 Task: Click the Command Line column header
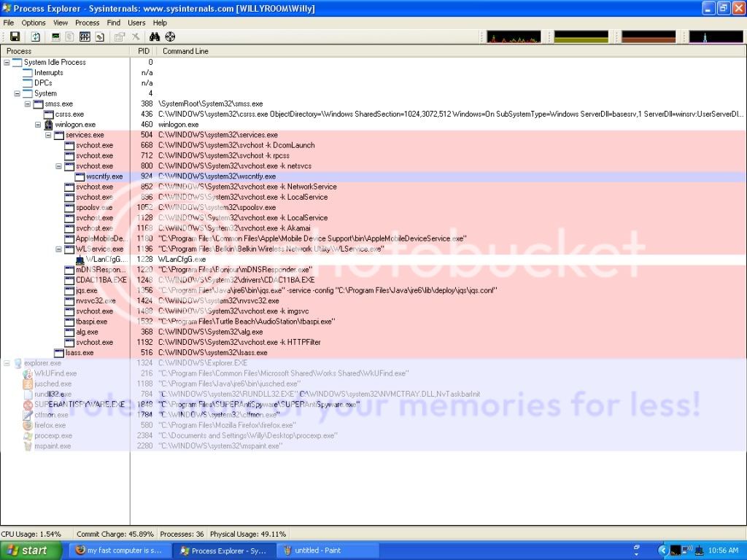(x=185, y=51)
